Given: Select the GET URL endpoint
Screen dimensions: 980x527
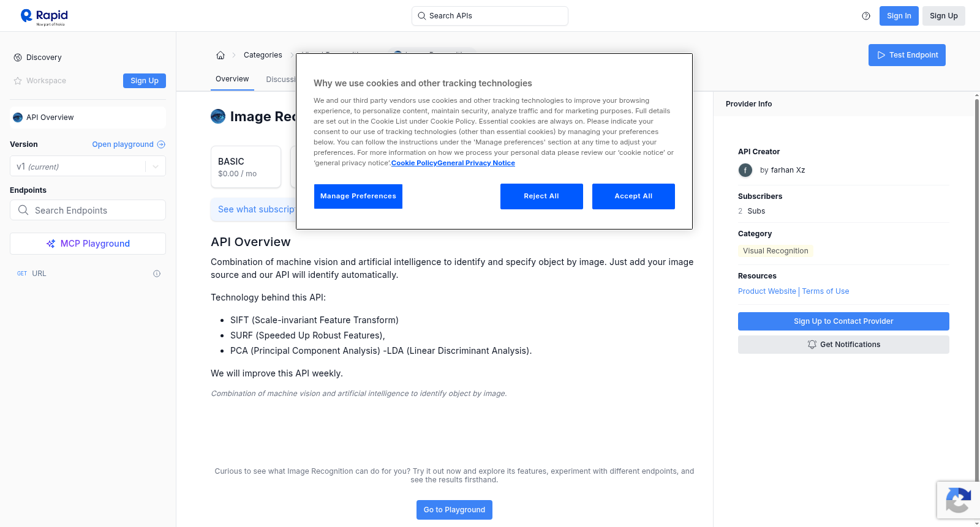Looking at the screenshot, I should (x=88, y=274).
